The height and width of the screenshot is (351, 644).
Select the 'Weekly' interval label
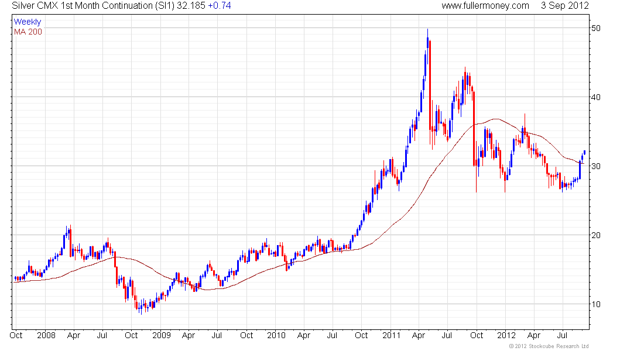point(28,22)
